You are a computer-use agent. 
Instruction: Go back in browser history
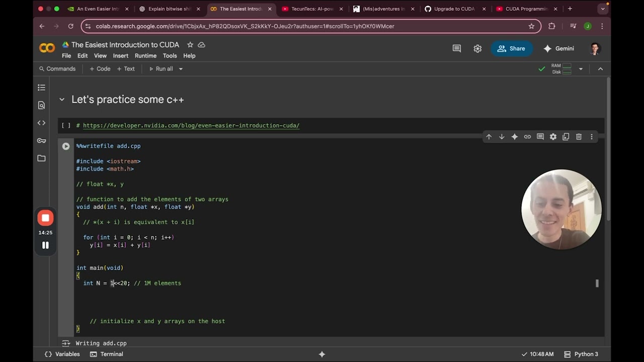pyautogui.click(x=42, y=26)
